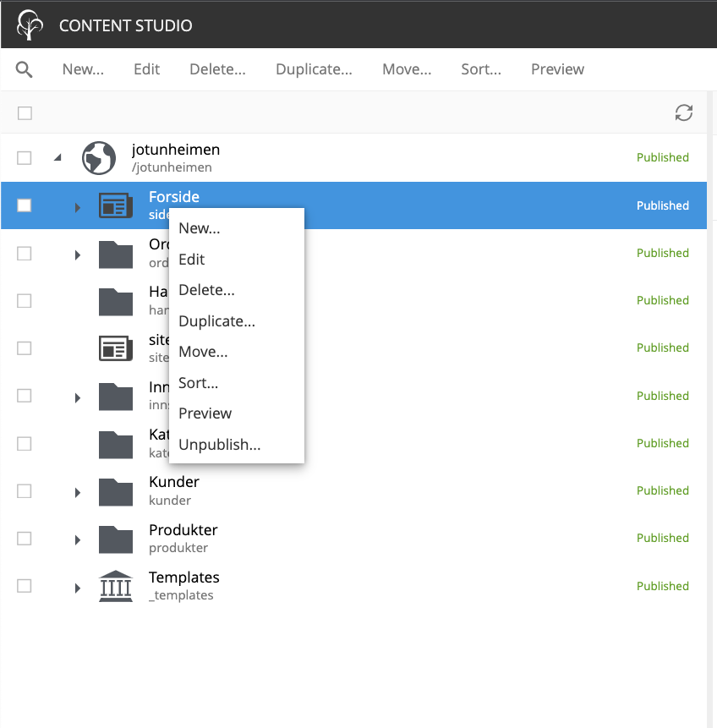Click the Templates building icon

click(116, 586)
